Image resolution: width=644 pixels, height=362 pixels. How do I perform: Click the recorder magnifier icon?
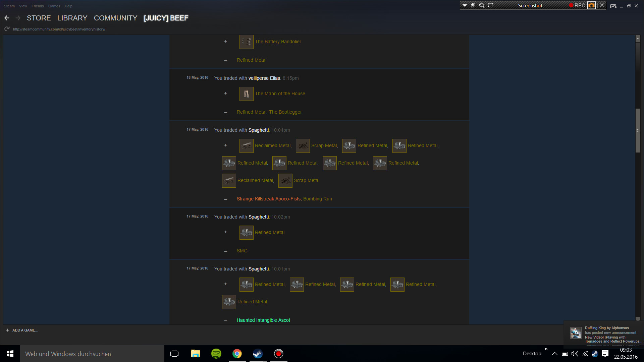pyautogui.click(x=482, y=5)
